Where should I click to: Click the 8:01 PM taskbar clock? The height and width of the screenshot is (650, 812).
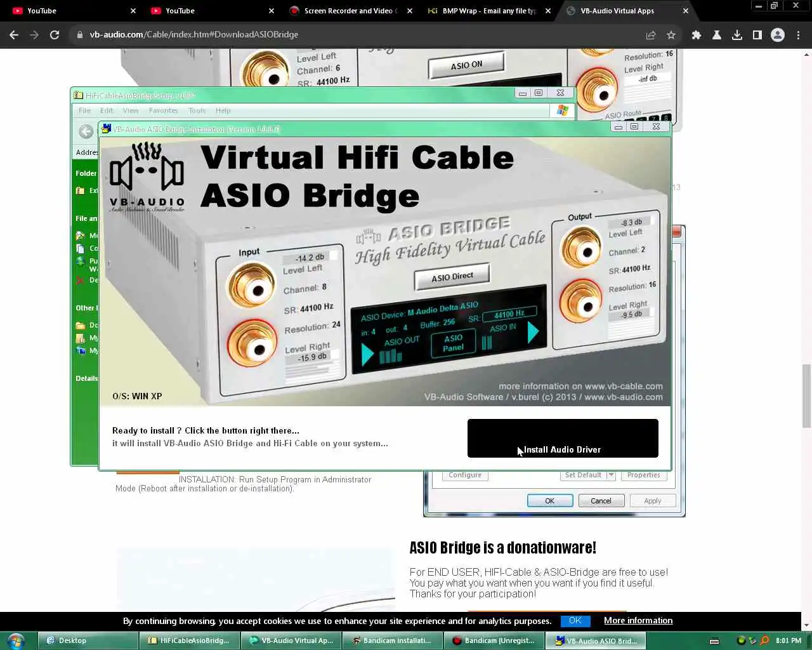point(789,641)
